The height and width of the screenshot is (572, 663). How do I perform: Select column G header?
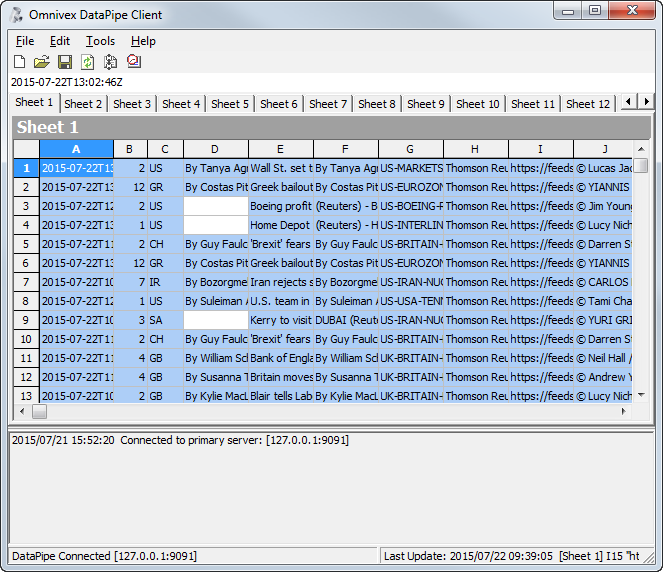(411, 149)
